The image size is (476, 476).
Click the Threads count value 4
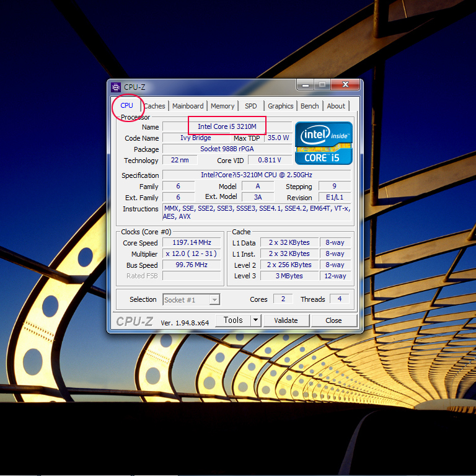(x=340, y=299)
